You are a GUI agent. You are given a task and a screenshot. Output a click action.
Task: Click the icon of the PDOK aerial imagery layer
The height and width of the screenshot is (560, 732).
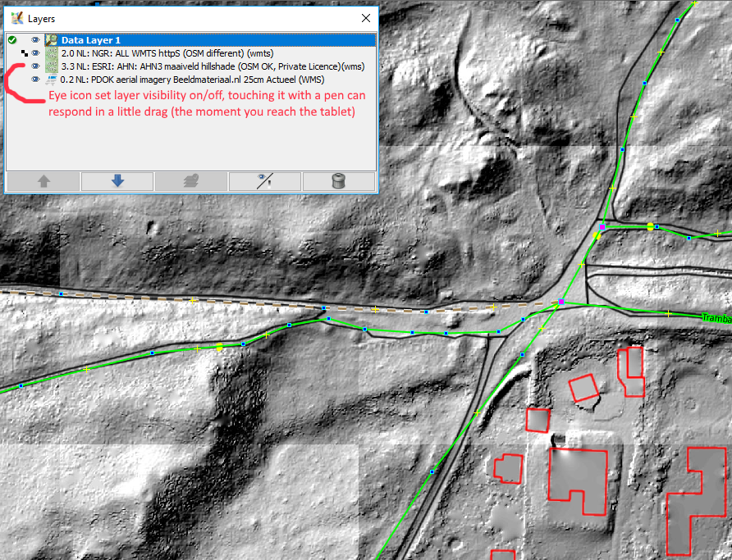point(51,80)
